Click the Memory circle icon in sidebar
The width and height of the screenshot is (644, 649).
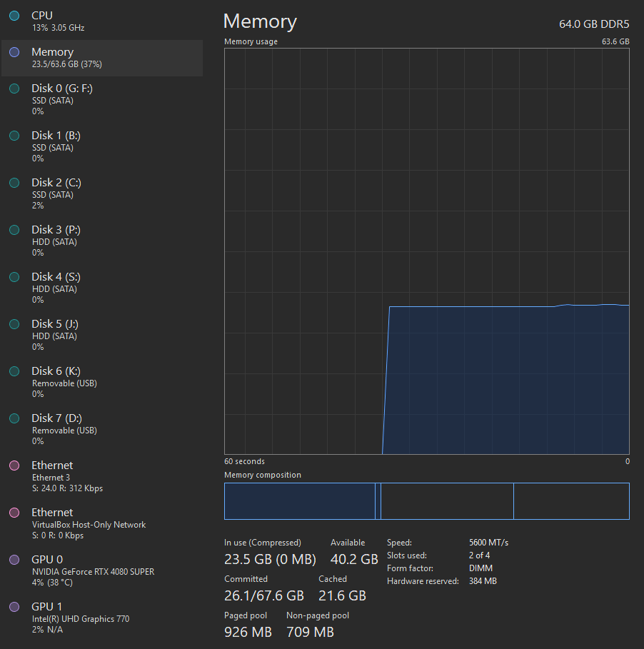click(x=14, y=52)
